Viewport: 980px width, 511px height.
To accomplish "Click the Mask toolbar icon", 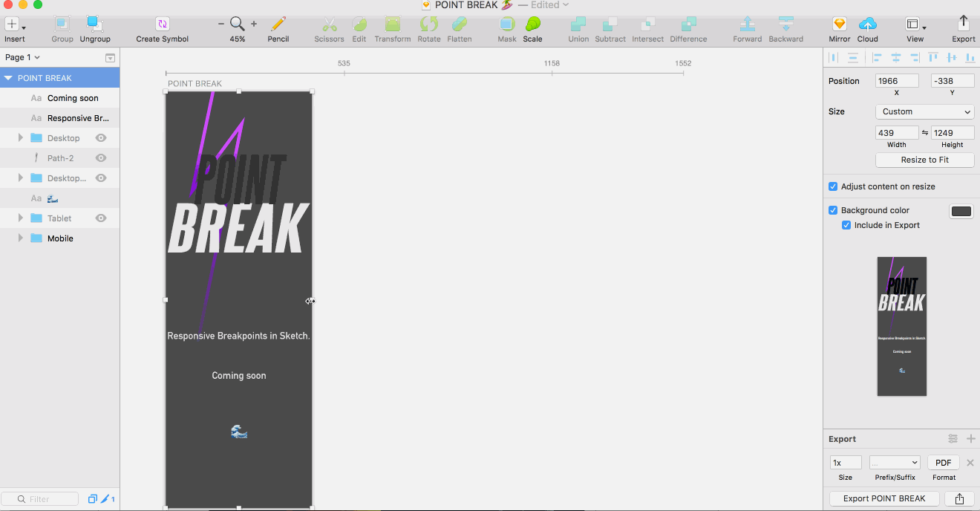I will coord(507,25).
